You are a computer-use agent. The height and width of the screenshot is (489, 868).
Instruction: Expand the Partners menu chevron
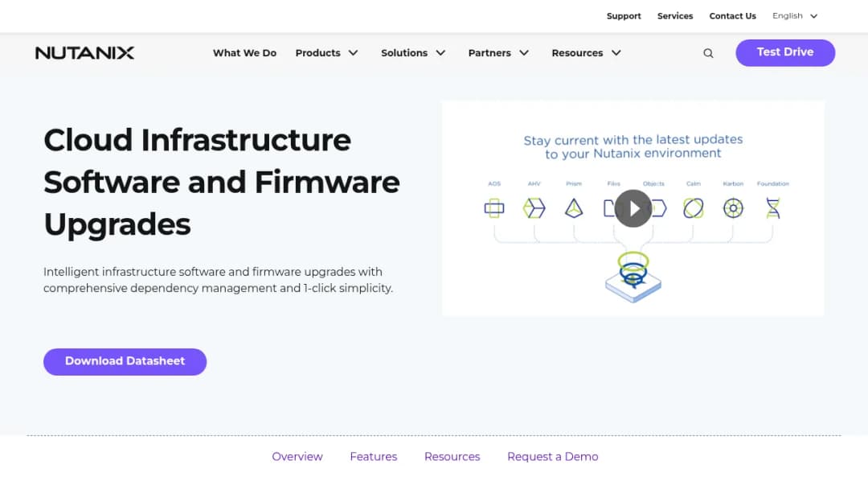pos(524,53)
